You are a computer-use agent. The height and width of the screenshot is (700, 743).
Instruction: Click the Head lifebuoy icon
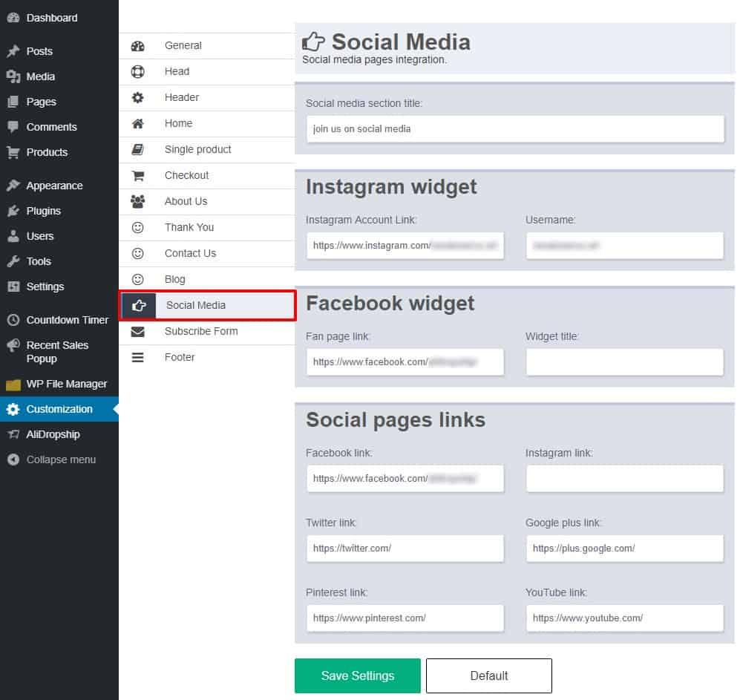(138, 71)
